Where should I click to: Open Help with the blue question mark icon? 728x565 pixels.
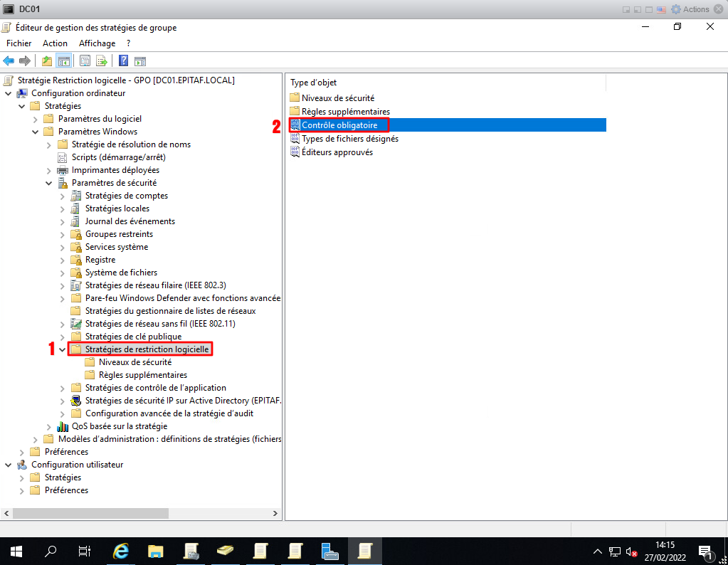coord(123,61)
